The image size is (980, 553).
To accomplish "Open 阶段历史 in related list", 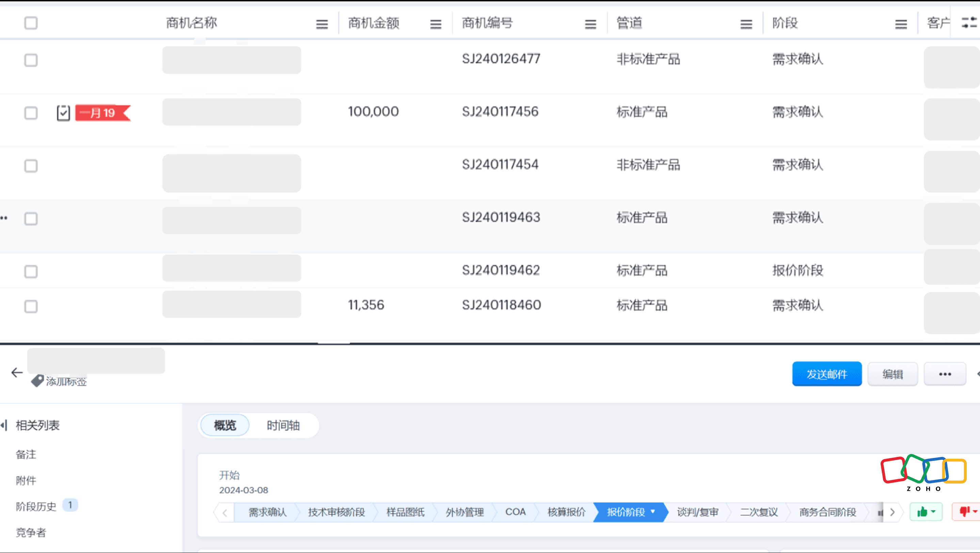I will click(x=36, y=506).
